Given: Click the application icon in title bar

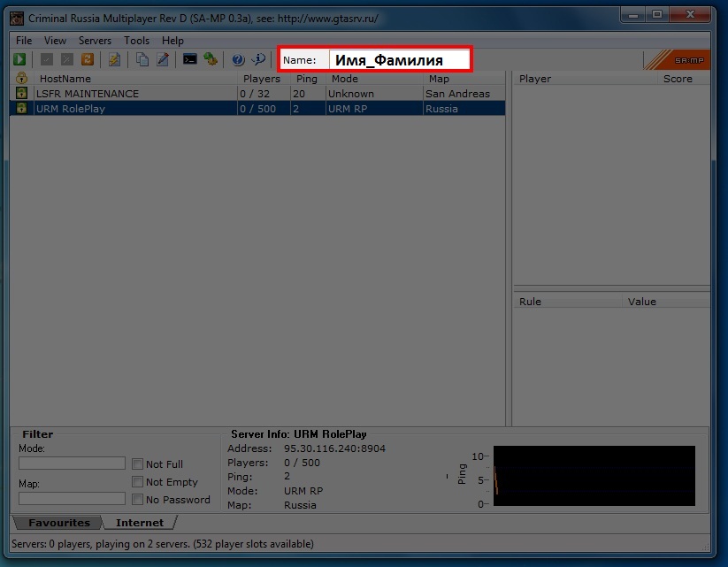Looking at the screenshot, I should [17, 19].
